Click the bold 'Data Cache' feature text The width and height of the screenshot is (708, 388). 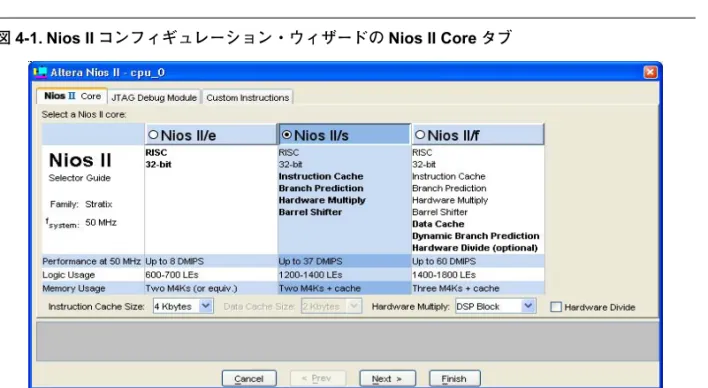point(438,224)
